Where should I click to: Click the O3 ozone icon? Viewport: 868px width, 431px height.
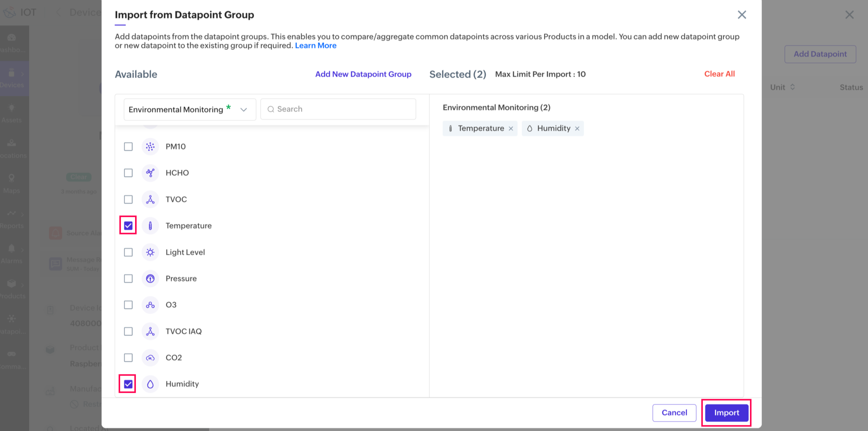150,305
